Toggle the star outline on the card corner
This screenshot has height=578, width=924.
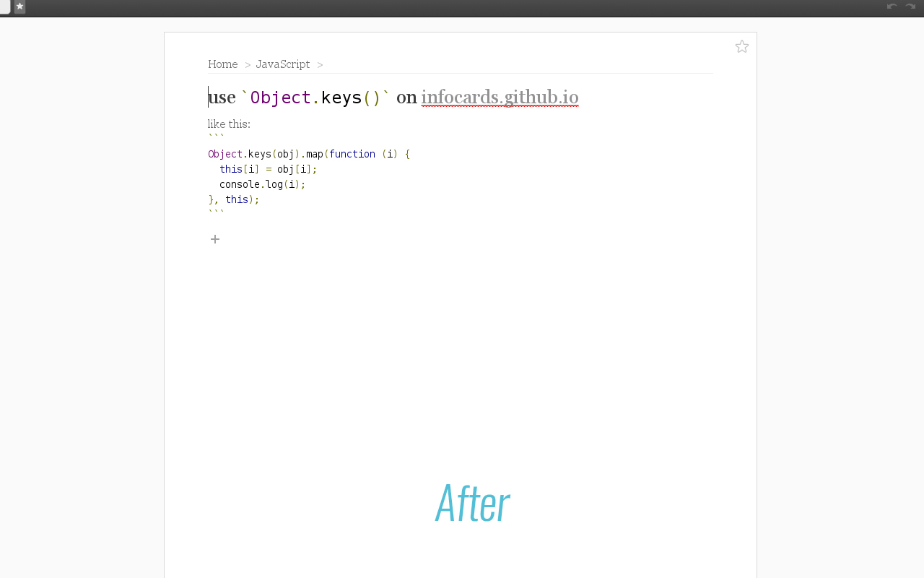[742, 46]
